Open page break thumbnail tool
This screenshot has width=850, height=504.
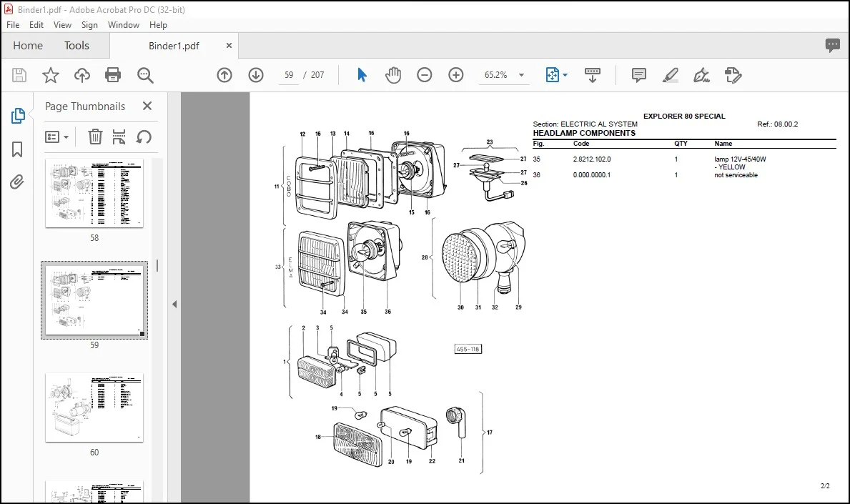(x=119, y=137)
